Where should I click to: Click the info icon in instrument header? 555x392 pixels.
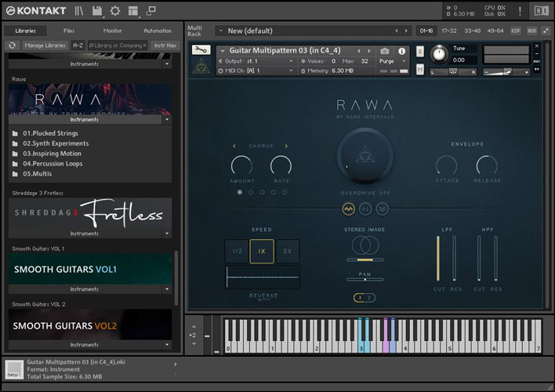(x=403, y=51)
